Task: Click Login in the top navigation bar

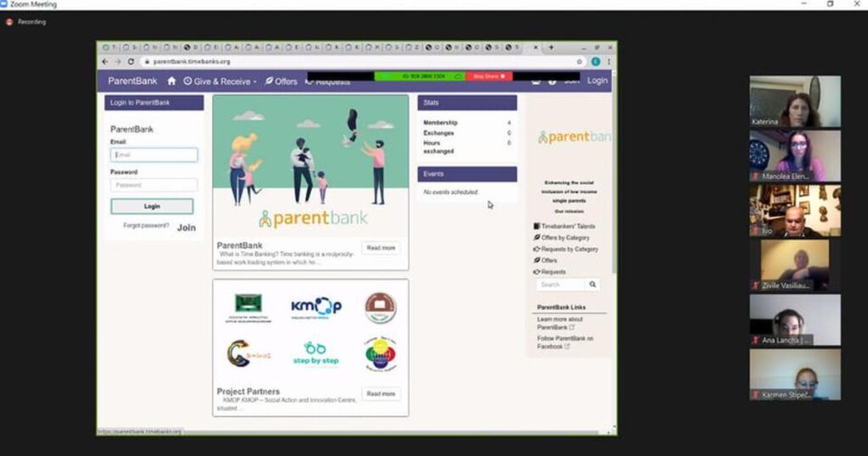Action: pos(597,81)
